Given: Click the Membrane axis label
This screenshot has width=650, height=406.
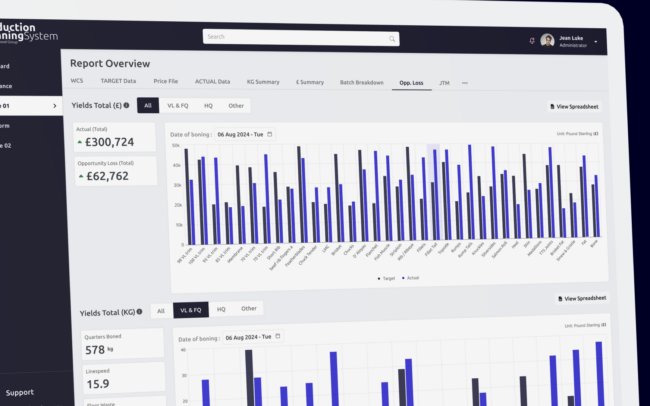Looking at the screenshot, I should click(234, 255).
